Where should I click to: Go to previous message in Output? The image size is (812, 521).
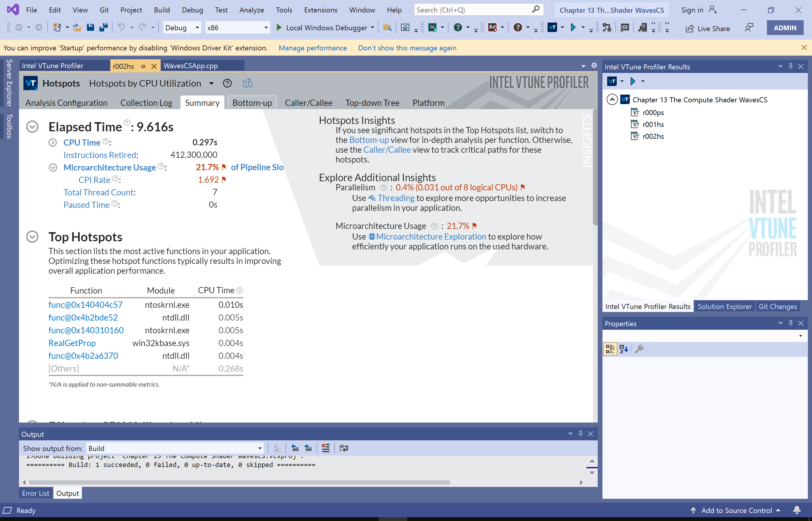pyautogui.click(x=295, y=448)
